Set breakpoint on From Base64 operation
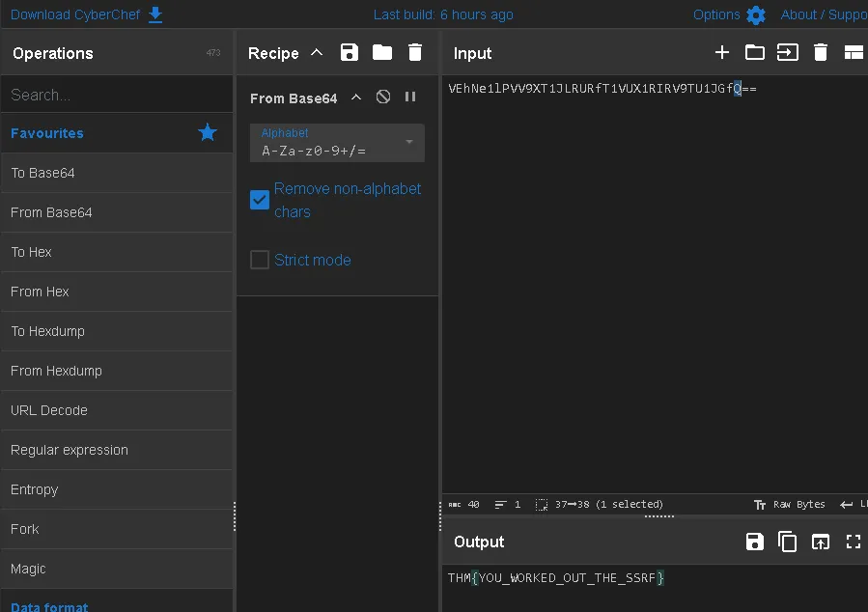The height and width of the screenshot is (612, 868). (410, 97)
